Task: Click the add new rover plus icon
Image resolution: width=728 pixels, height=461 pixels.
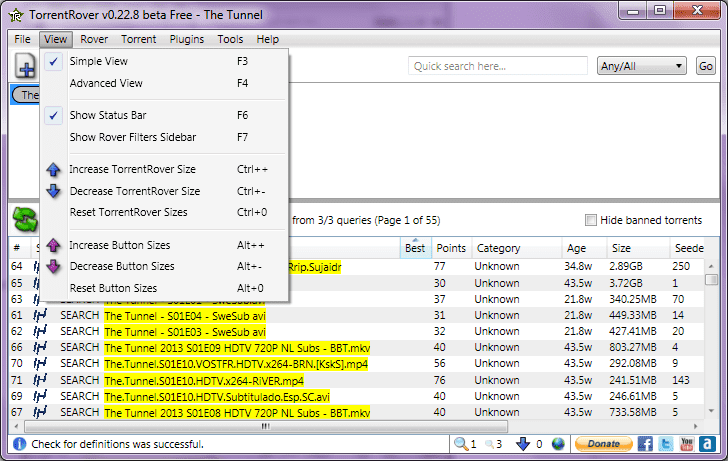Action: pyautogui.click(x=25, y=65)
